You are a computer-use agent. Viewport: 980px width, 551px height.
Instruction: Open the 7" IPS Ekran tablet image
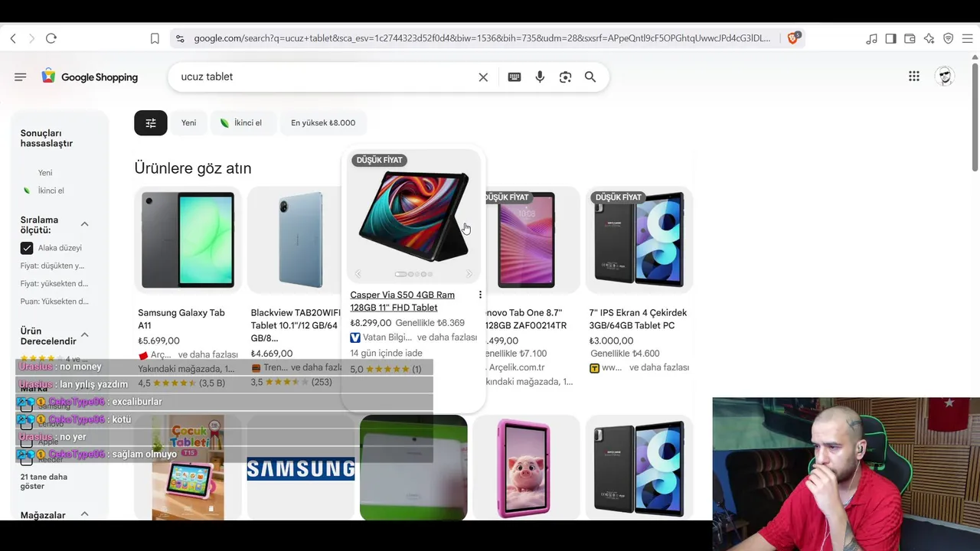pos(639,240)
